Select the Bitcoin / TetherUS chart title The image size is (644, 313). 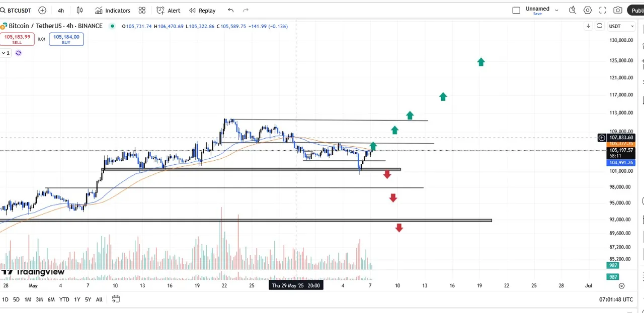tap(55, 26)
